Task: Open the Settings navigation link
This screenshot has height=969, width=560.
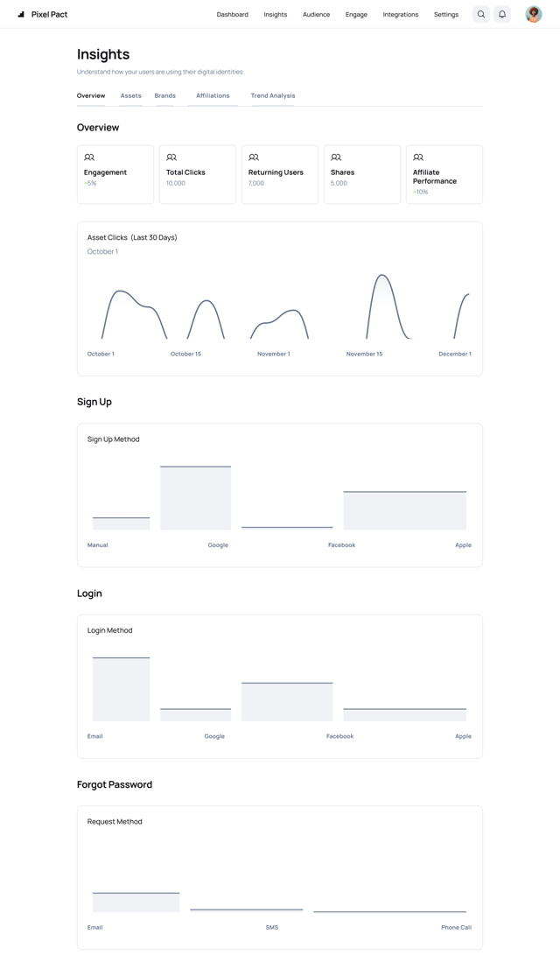Action: click(x=445, y=14)
